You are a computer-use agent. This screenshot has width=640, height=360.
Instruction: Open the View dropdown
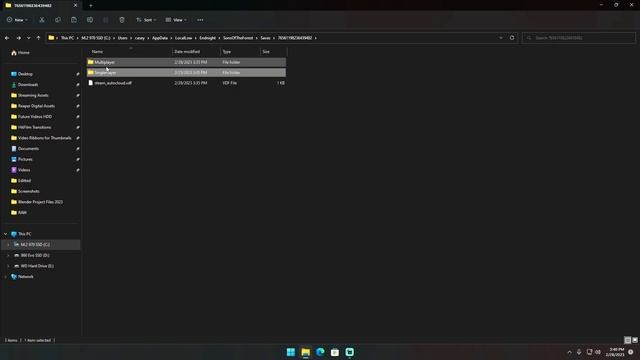[x=176, y=20]
